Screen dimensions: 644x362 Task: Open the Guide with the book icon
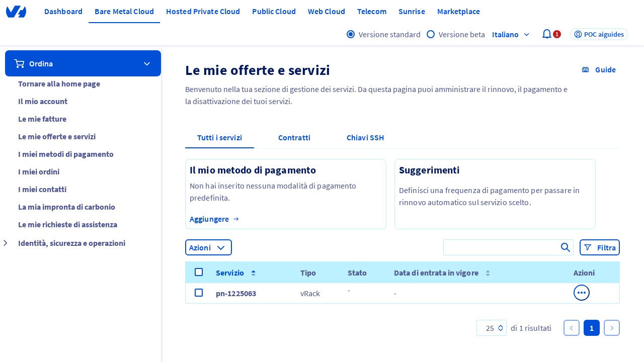[586, 70]
